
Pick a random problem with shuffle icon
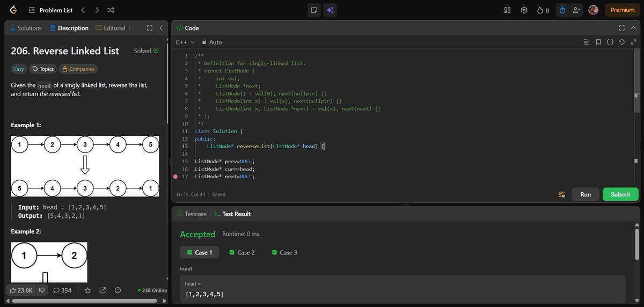(x=110, y=10)
